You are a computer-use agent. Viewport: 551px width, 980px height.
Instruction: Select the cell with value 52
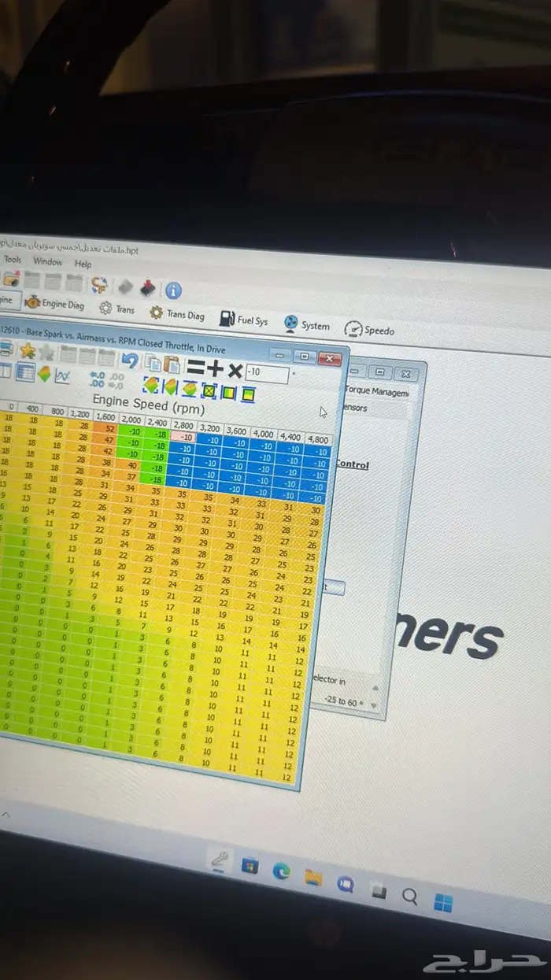pyautogui.click(x=107, y=427)
